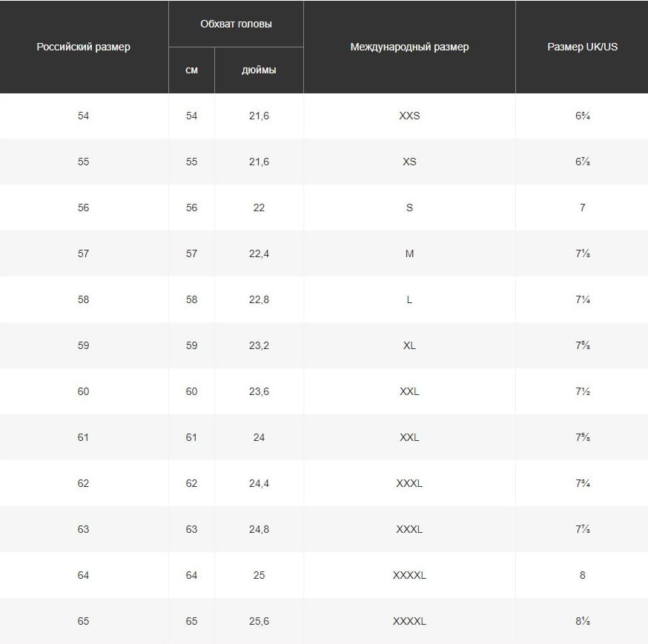Select the 7½ UK/US size cell
The width and height of the screenshot is (648, 644).
582,391
